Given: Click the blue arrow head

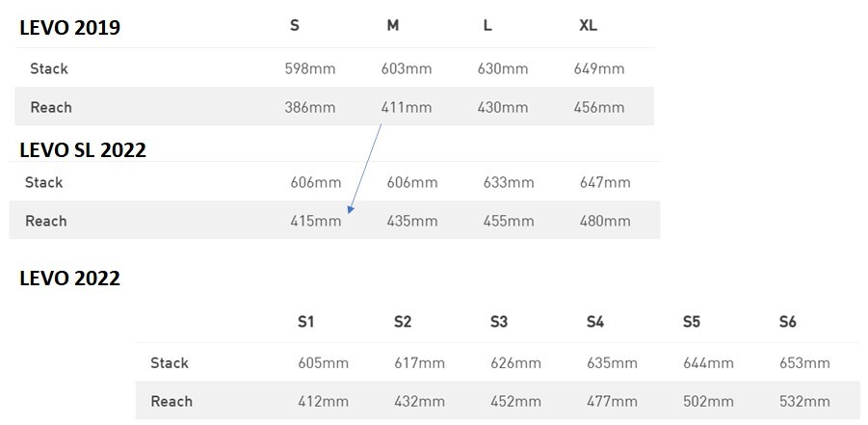Looking at the screenshot, I should click(x=353, y=208).
